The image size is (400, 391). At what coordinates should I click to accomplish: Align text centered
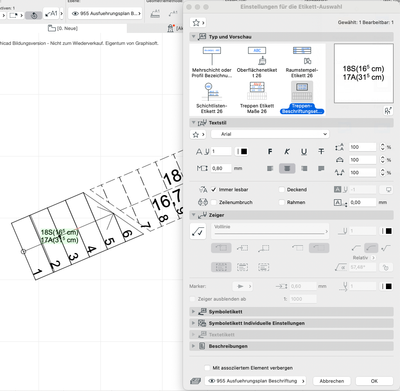click(287, 169)
